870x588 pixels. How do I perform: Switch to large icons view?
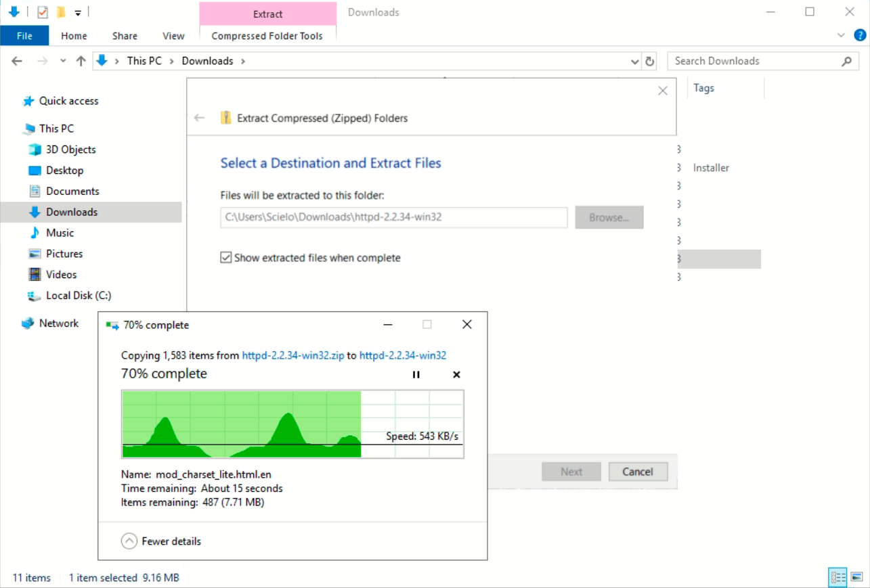pyautogui.click(x=857, y=577)
